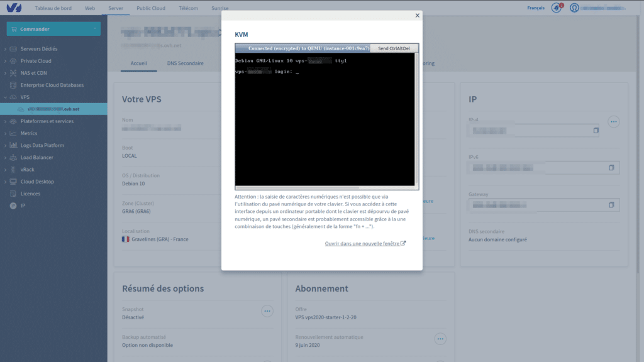Click the 'VPS vps2020-starter-1-2-20' offer text
644x362 pixels.
pos(326,317)
